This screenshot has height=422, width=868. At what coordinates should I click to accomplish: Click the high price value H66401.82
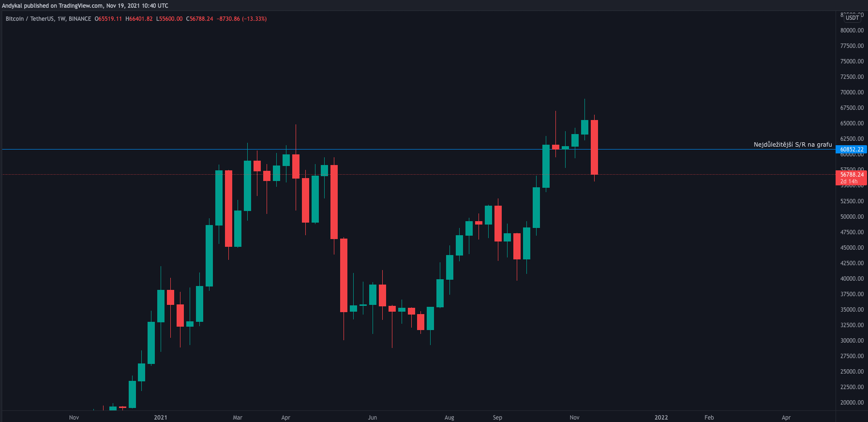coord(139,19)
